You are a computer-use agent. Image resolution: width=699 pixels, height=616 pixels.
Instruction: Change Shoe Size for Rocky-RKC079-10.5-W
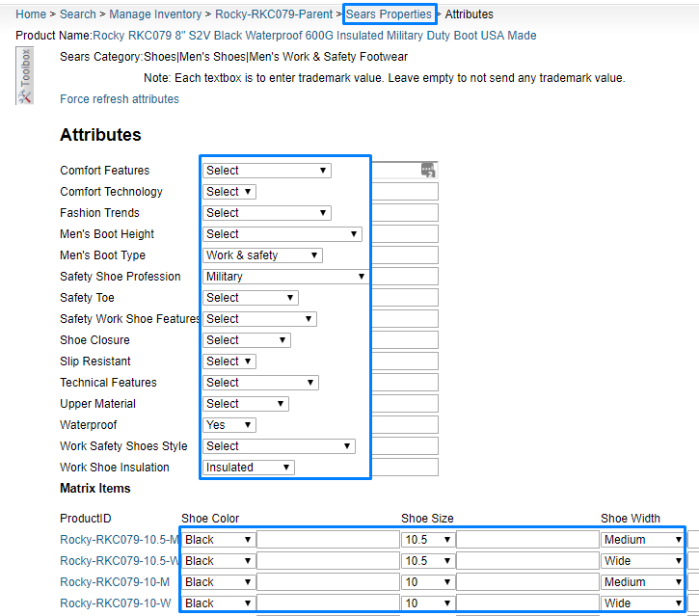pyautogui.click(x=428, y=561)
